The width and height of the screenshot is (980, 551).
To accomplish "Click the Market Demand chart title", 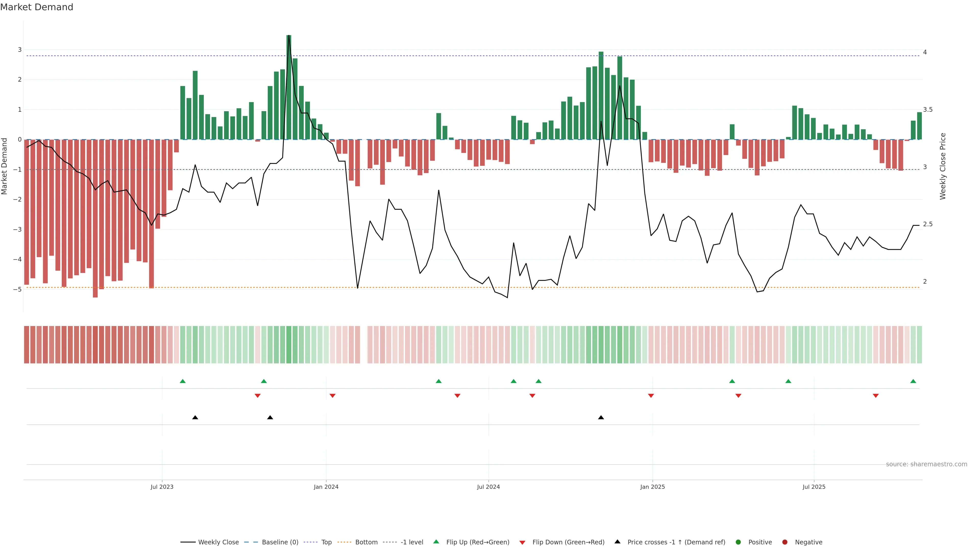I will [x=36, y=7].
